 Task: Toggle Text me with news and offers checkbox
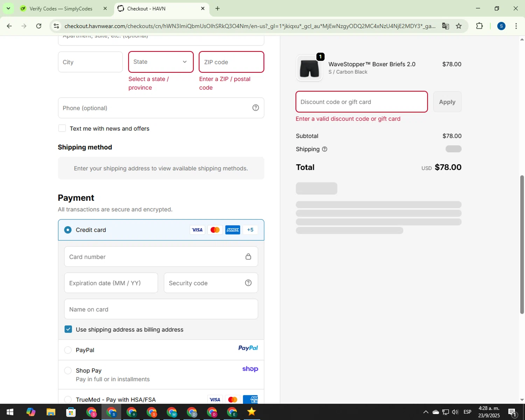click(x=62, y=128)
